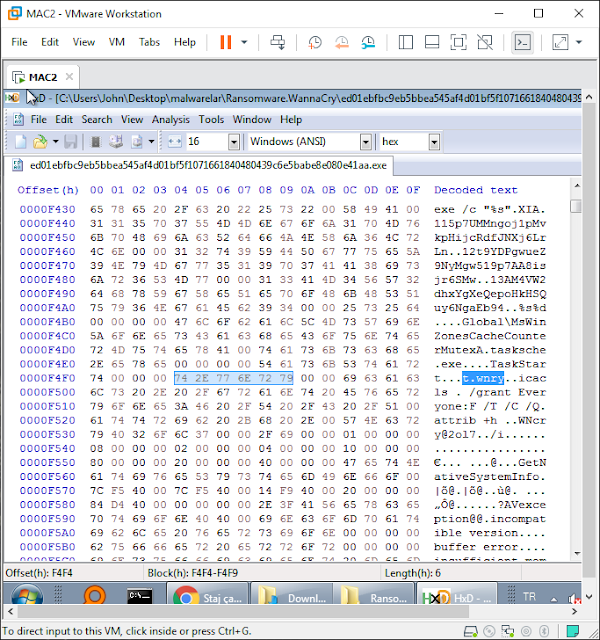Click the VMware horizontal scrollbar right arrow

click(x=574, y=611)
